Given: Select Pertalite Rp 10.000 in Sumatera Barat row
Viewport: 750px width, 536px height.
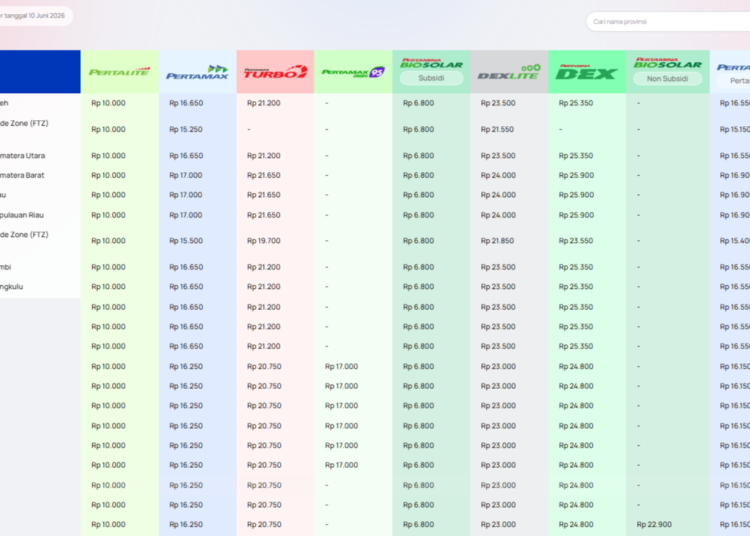Looking at the screenshot, I should coord(108,175).
